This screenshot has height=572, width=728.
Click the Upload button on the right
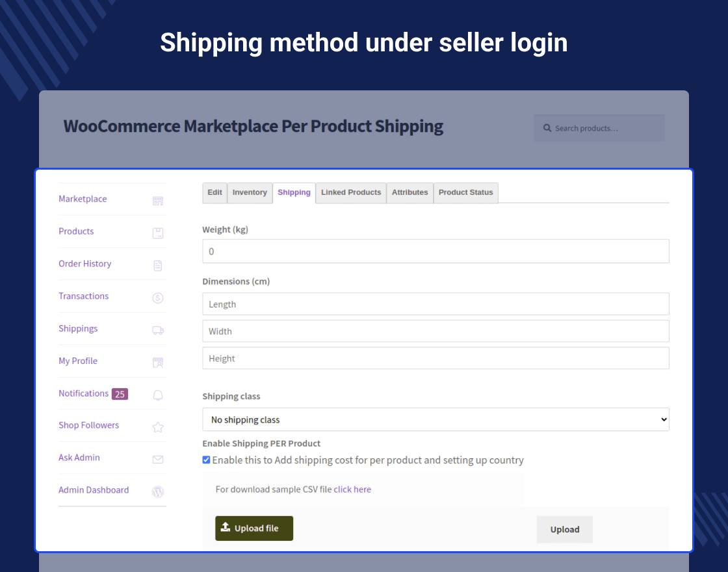point(564,529)
